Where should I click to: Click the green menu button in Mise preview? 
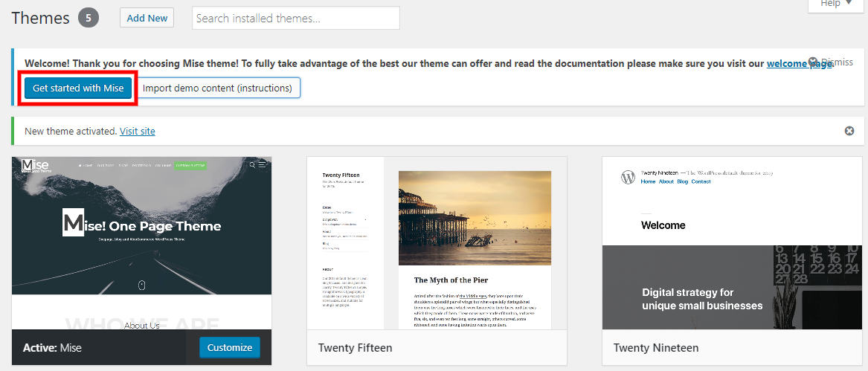190,165
